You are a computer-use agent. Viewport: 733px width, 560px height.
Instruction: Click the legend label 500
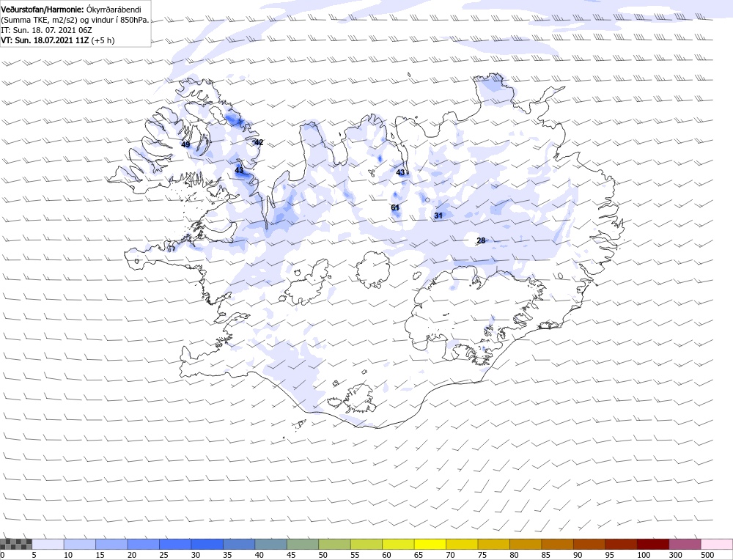pos(708,555)
